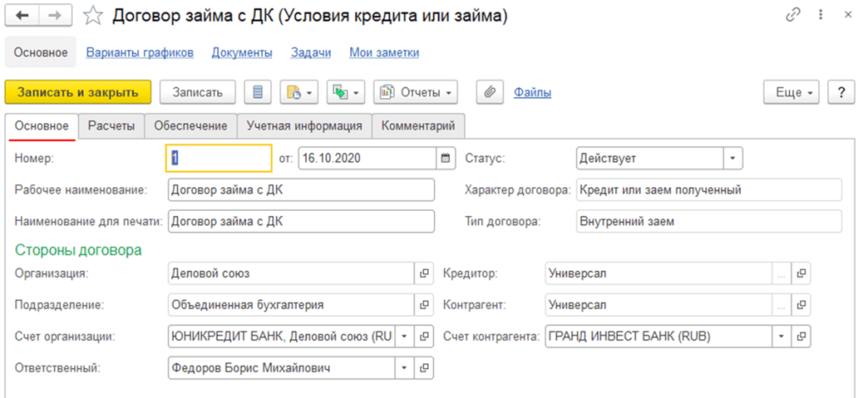Switch to the Расчеты tab
Viewport: 868px width, 398px height.
(x=111, y=126)
